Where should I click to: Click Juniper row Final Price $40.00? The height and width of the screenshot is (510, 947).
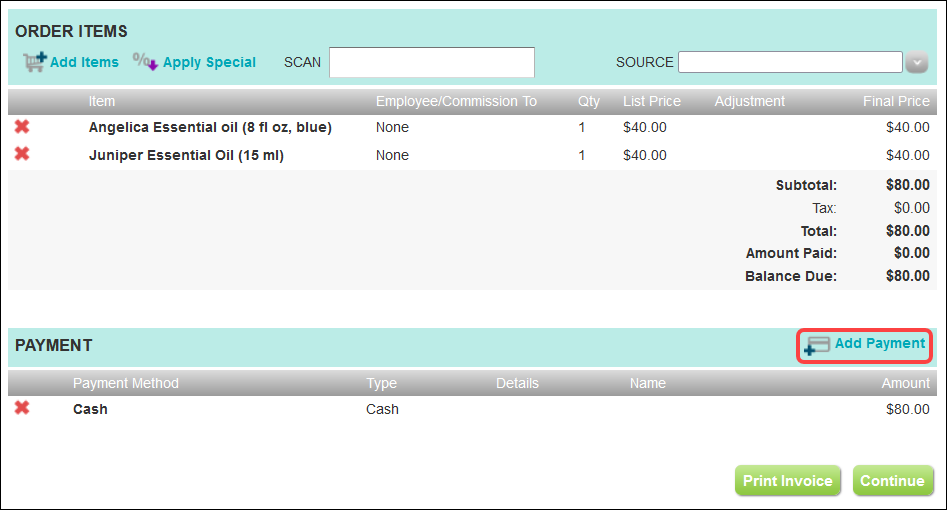pos(908,155)
